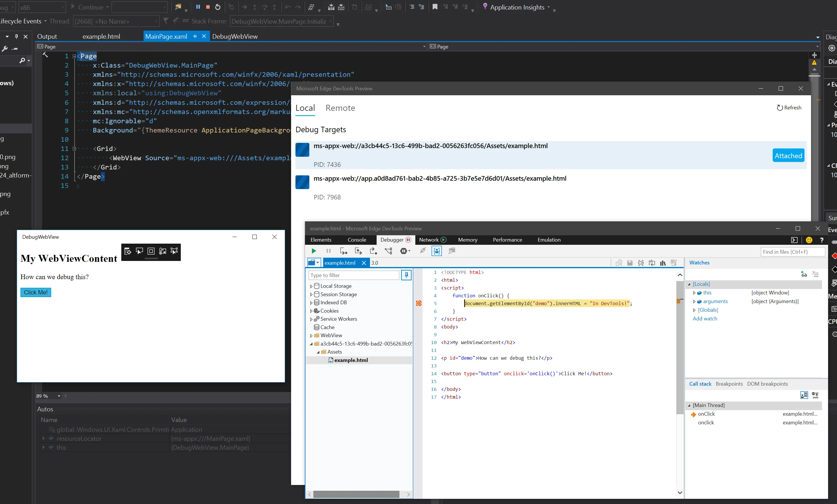Toggle the Just My Code debugger button
Image resolution: width=837 pixels, height=504 pixels.
point(437,251)
